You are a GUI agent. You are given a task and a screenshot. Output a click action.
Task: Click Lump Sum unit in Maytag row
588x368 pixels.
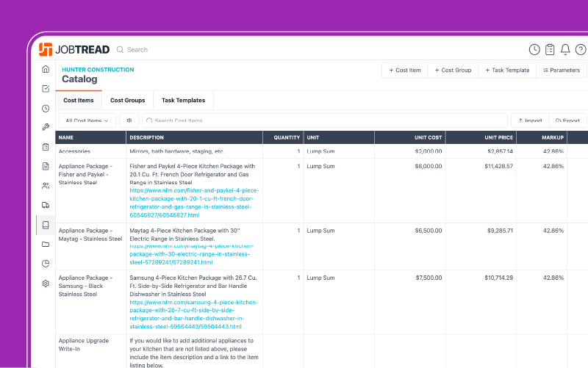coord(320,231)
